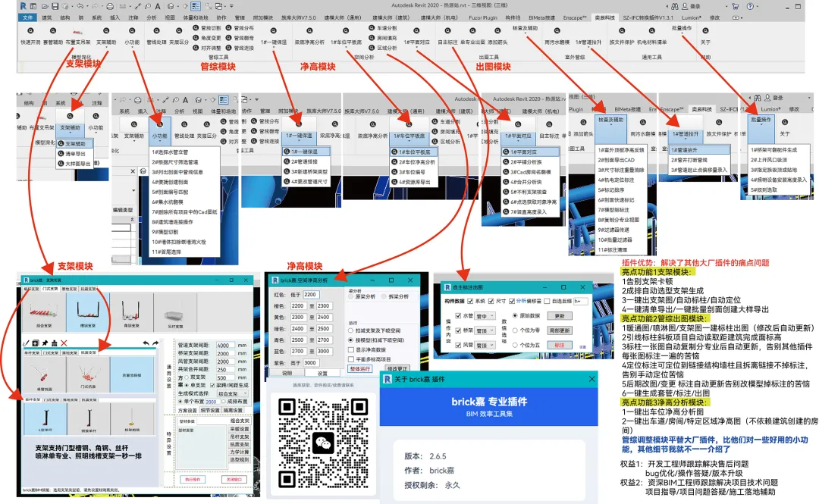Toggle the 尺寸 checkbox in 自主标注出图
Viewport: 819px width, 504px height.
point(491,301)
